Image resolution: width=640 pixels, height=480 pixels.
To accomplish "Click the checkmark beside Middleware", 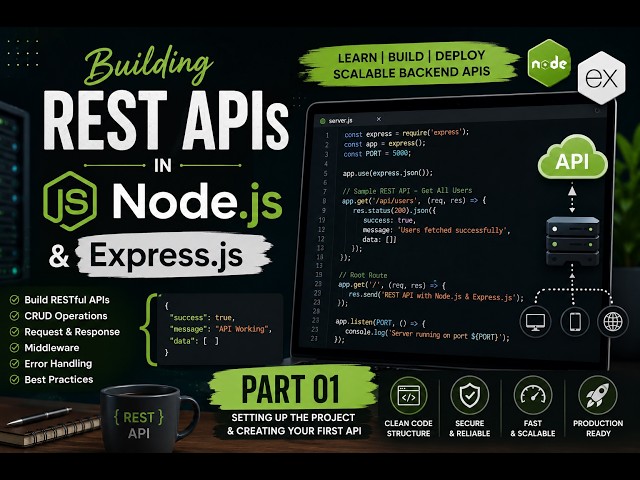I will click(x=14, y=348).
